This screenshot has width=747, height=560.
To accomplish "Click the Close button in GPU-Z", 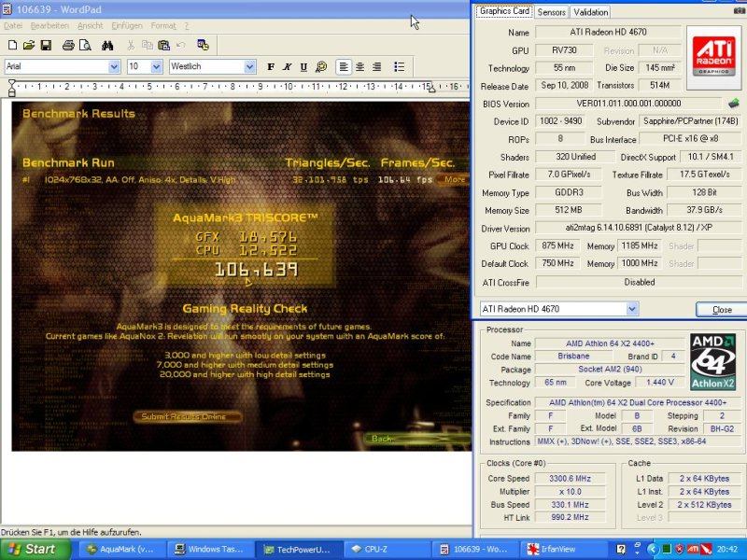I will coord(721,310).
